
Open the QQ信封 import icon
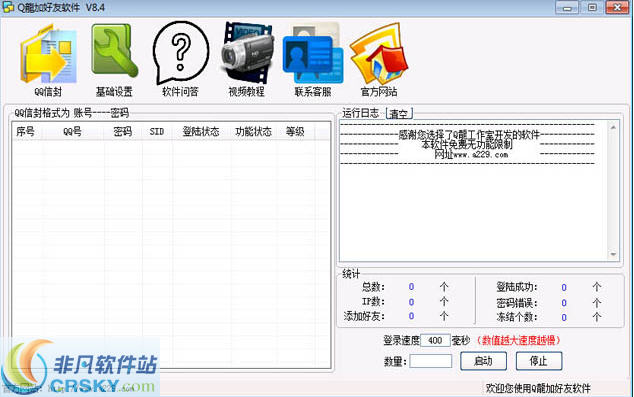coord(49,54)
